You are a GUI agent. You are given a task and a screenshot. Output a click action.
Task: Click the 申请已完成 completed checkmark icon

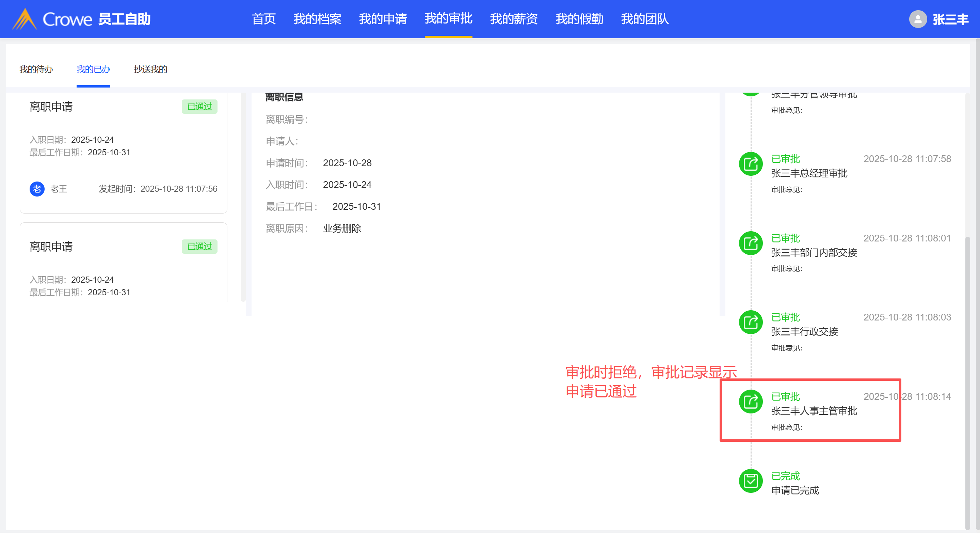point(751,481)
